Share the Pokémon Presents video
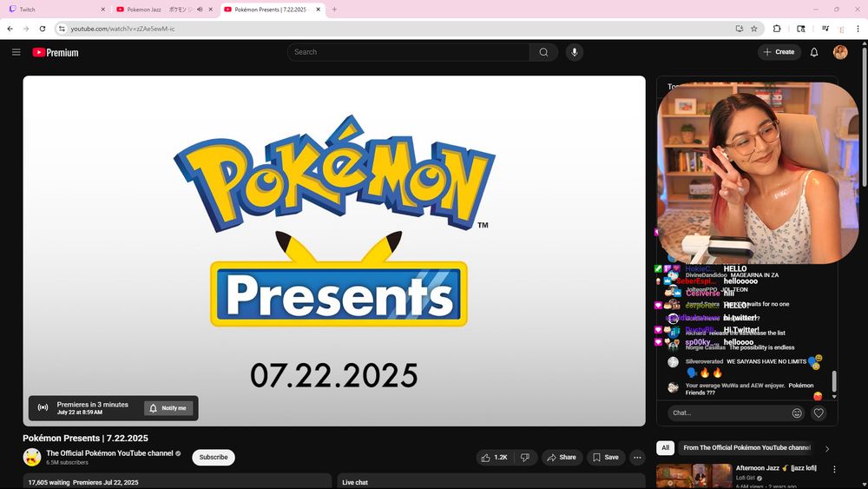This screenshot has height=489, width=868. (x=562, y=458)
